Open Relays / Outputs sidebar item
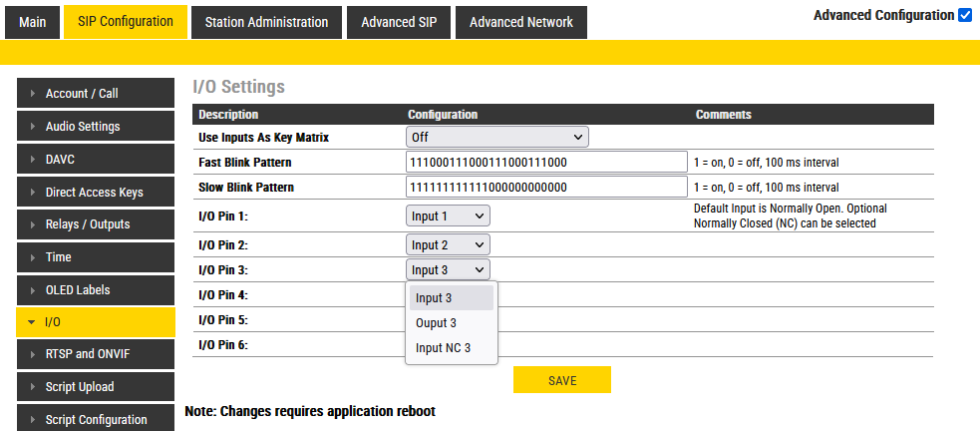 (96, 224)
